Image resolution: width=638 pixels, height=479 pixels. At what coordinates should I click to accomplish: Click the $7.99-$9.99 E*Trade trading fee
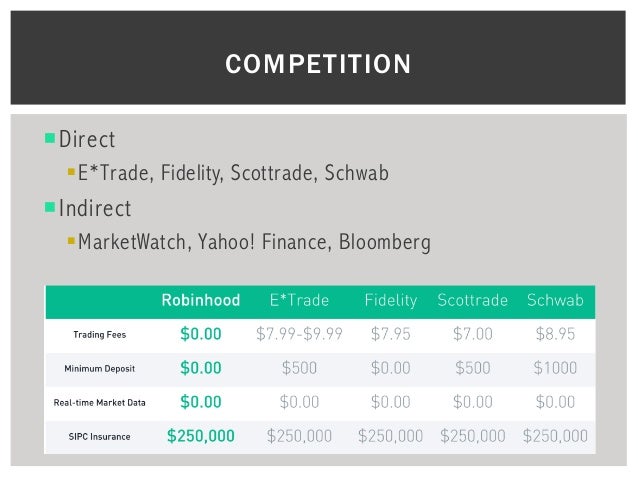pyautogui.click(x=299, y=334)
